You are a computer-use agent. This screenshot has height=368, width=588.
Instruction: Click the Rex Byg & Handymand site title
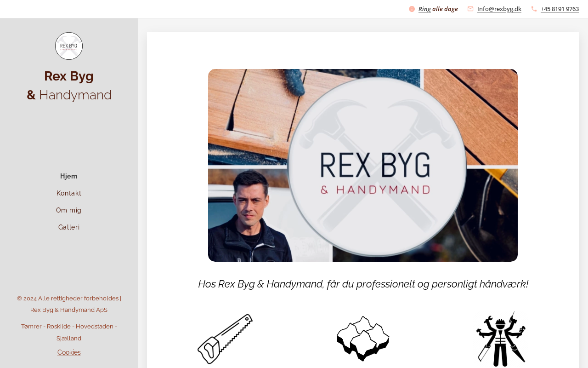(x=69, y=86)
